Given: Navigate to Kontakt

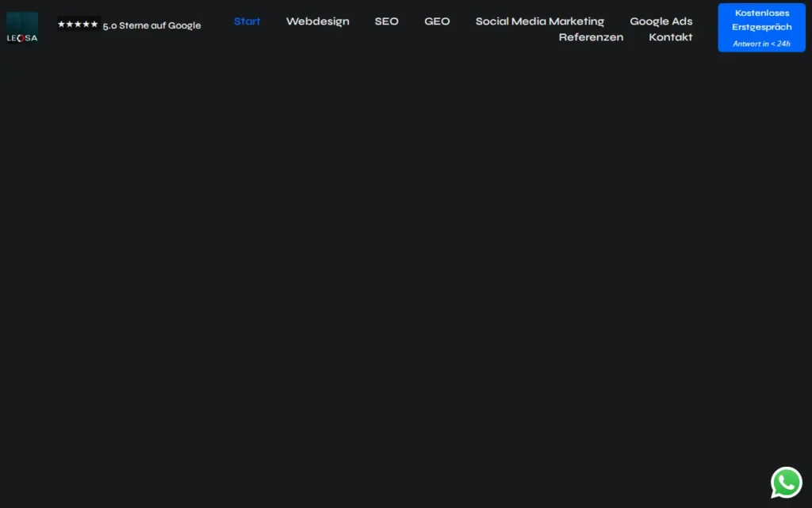Looking at the screenshot, I should click(x=671, y=37).
